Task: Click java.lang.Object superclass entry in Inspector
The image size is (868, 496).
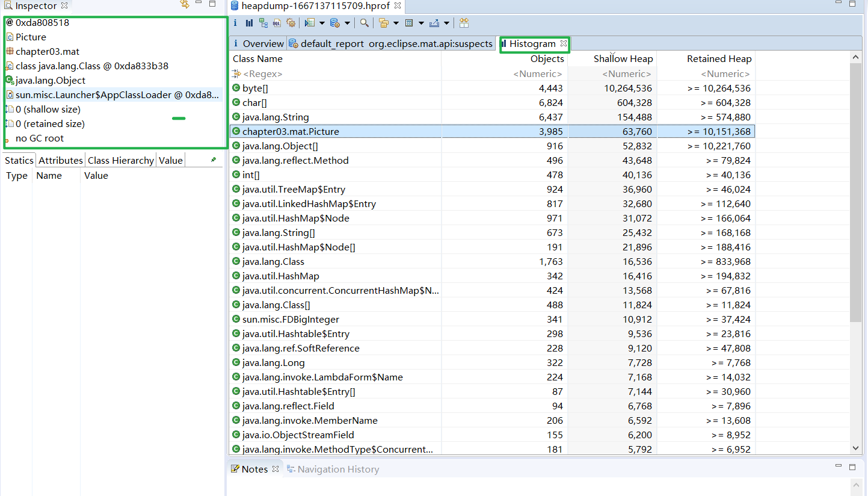Action: pyautogui.click(x=51, y=80)
